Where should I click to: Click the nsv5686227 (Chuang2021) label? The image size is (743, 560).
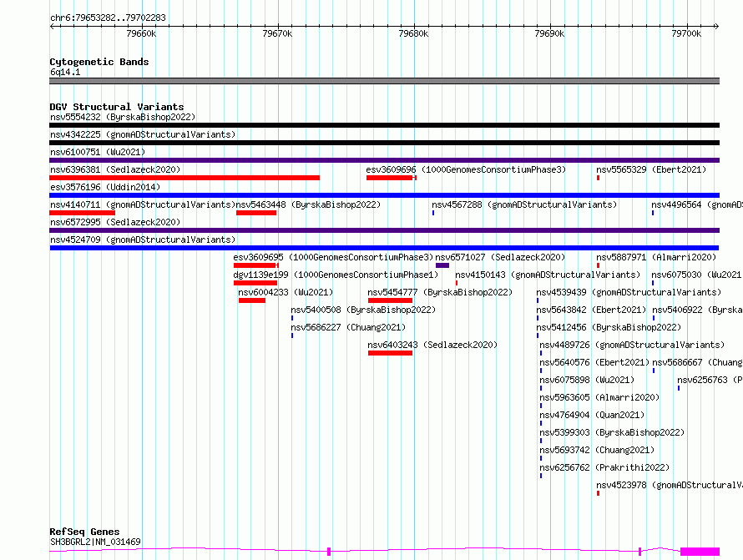click(348, 327)
